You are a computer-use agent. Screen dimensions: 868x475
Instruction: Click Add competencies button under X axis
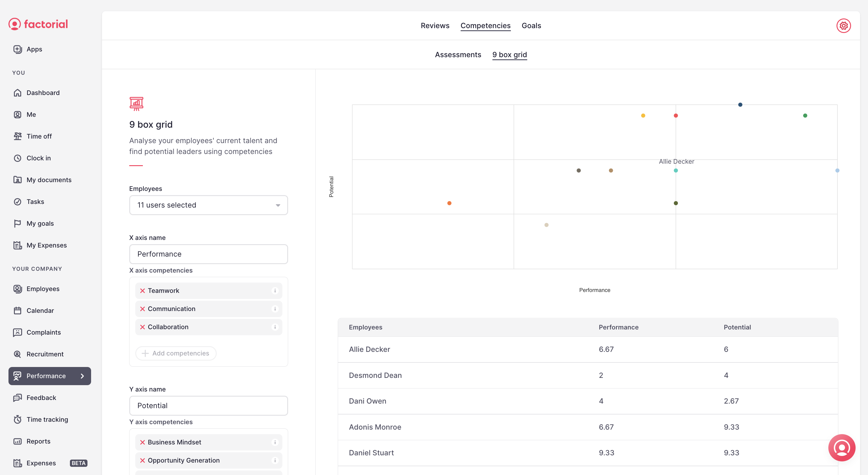click(176, 353)
